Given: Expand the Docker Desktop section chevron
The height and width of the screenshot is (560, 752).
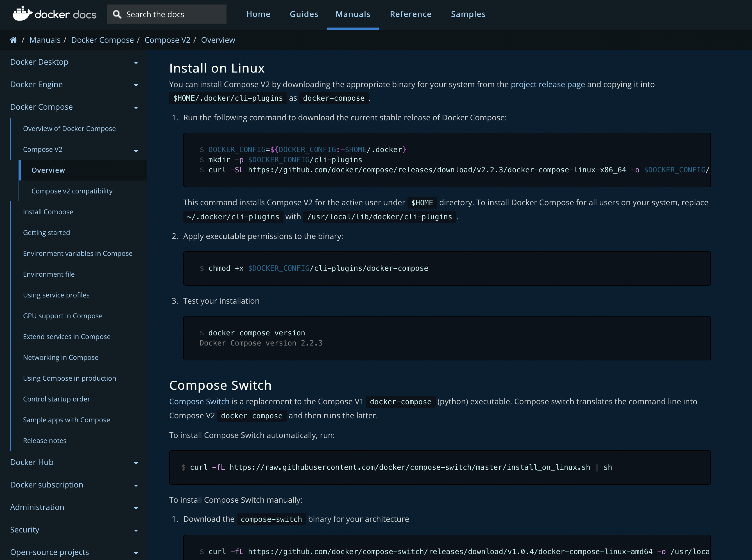Looking at the screenshot, I should (x=136, y=63).
